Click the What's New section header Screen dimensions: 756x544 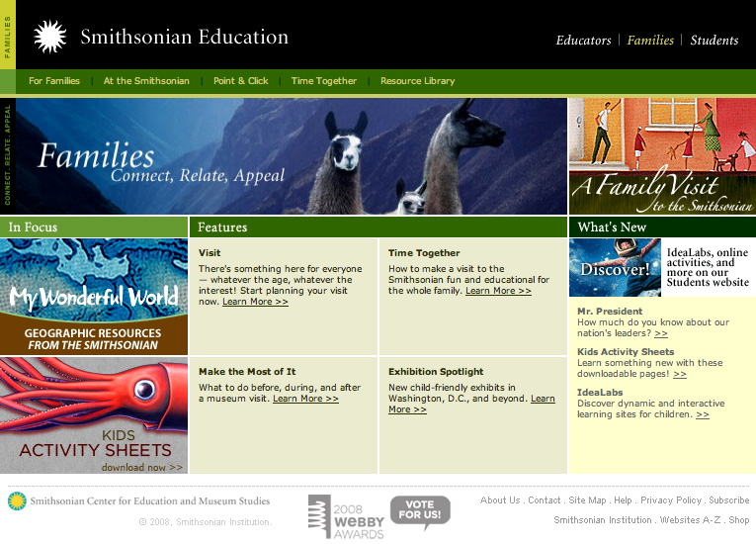(662, 227)
